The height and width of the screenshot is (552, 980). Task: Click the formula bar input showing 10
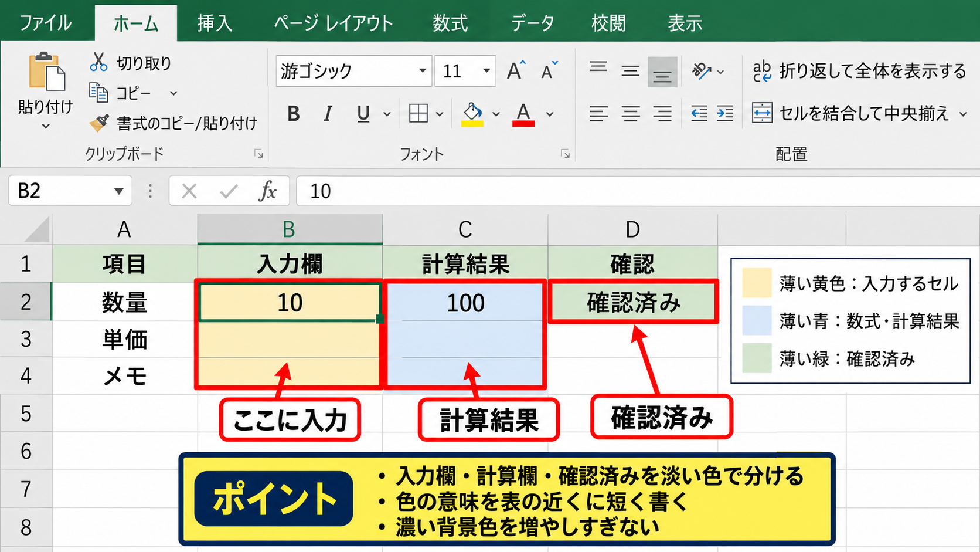pos(638,191)
